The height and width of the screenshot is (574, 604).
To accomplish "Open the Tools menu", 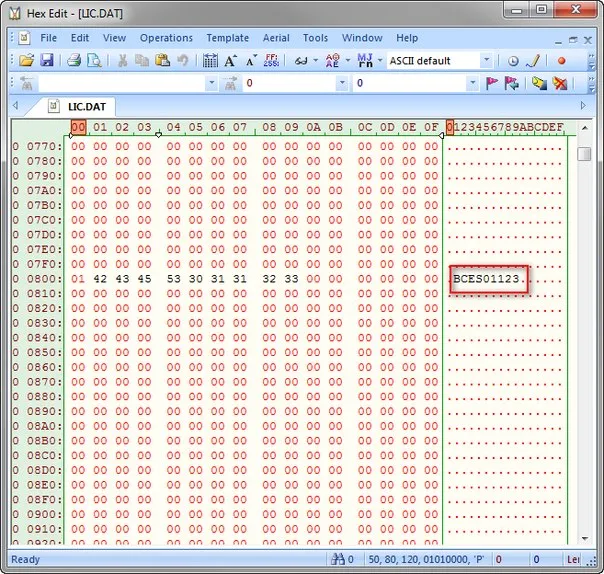I will 315,38.
